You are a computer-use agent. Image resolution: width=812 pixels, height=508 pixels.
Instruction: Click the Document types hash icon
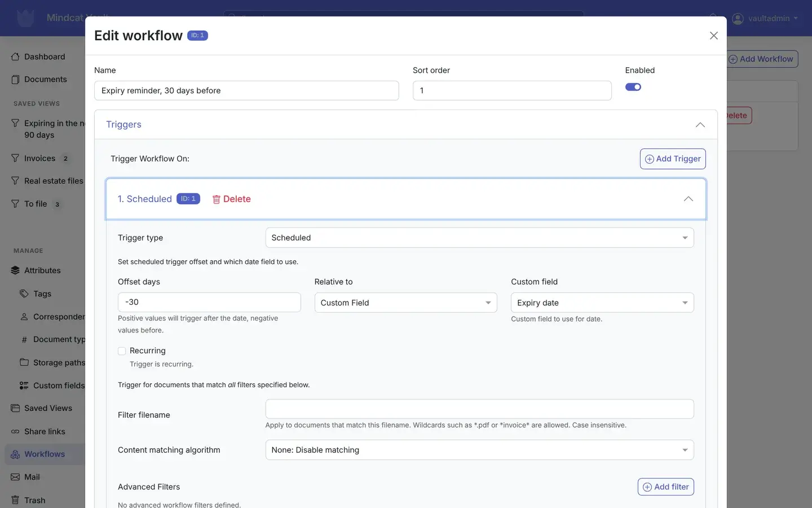click(24, 340)
